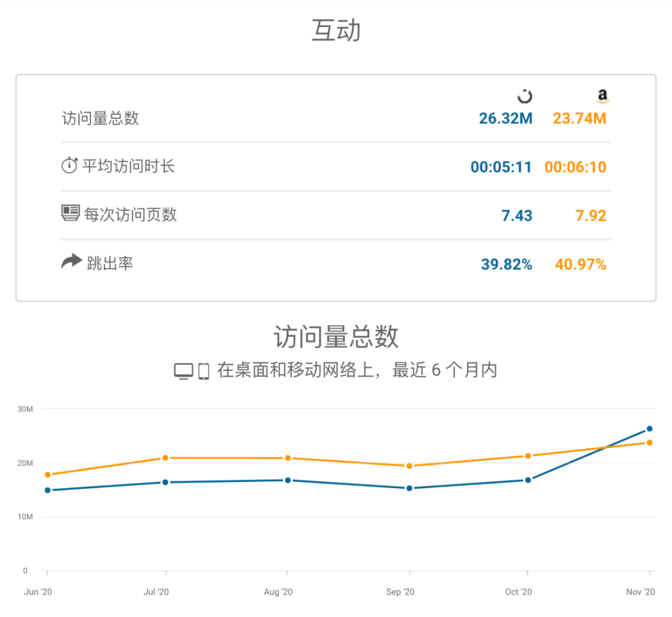672x617 pixels.
Task: Click the 30M label on the y-axis
Action: pos(24,408)
